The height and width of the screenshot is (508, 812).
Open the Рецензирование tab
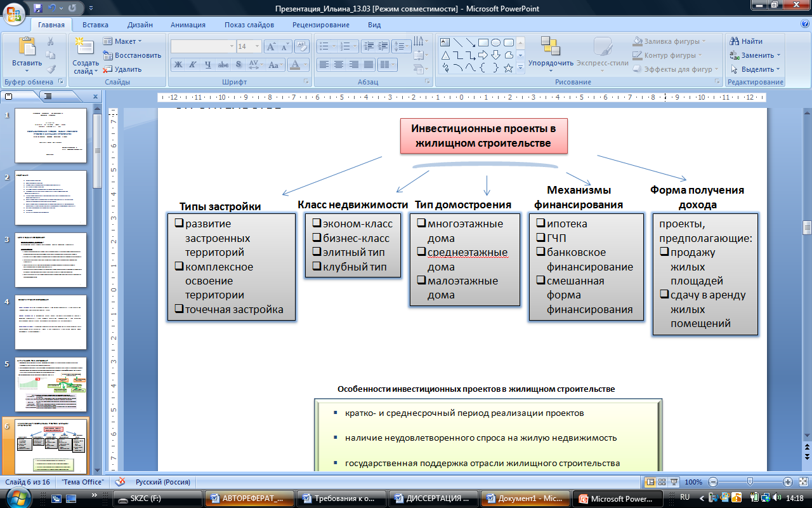(x=321, y=25)
